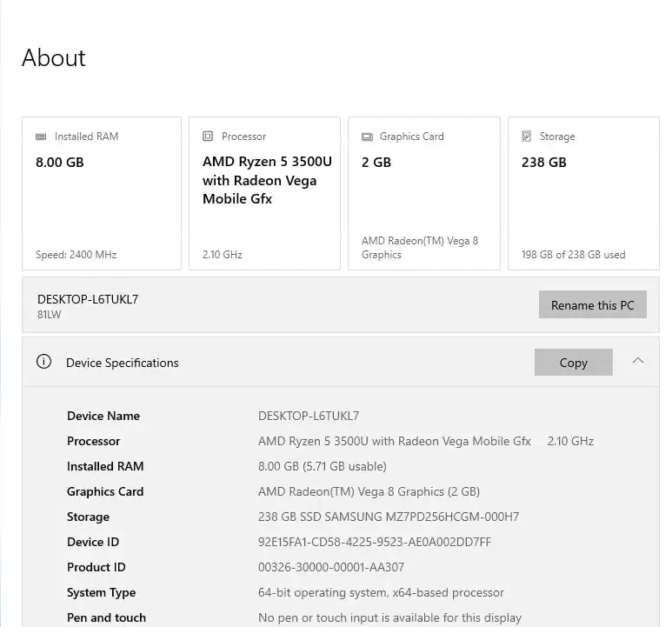Click the Device ID value text
Screen dimensions: 672x627
[375, 542]
